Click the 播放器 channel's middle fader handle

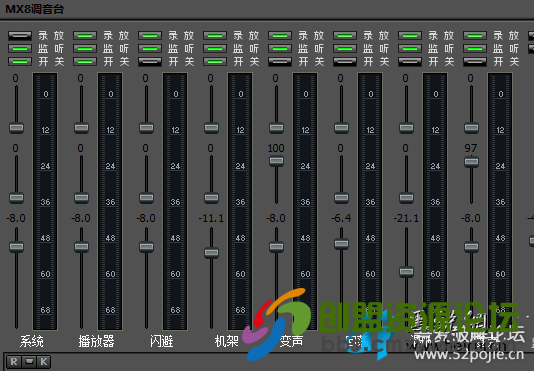[x=81, y=198]
